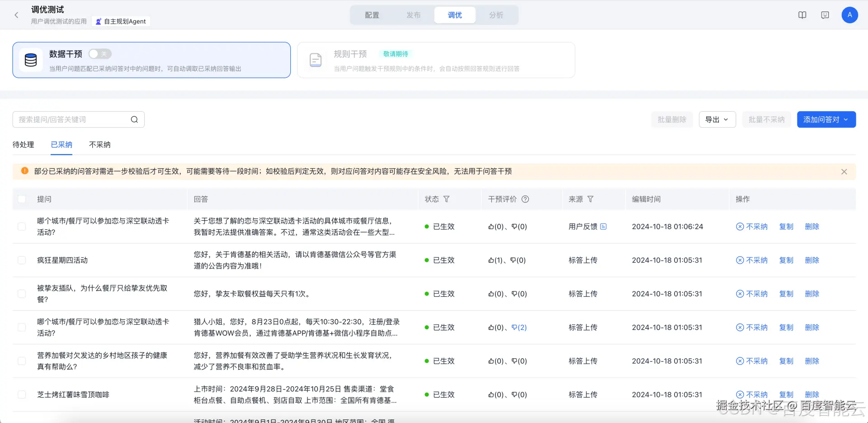Click 已生效 status in 疯狂星期四活动 row
Screen dimensions: 868x423
pos(439,260)
